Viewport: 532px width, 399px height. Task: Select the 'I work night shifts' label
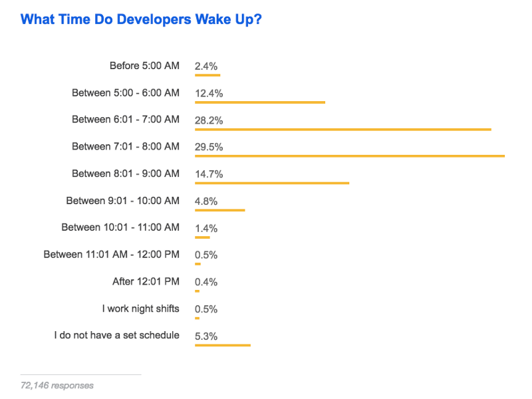pos(141,309)
